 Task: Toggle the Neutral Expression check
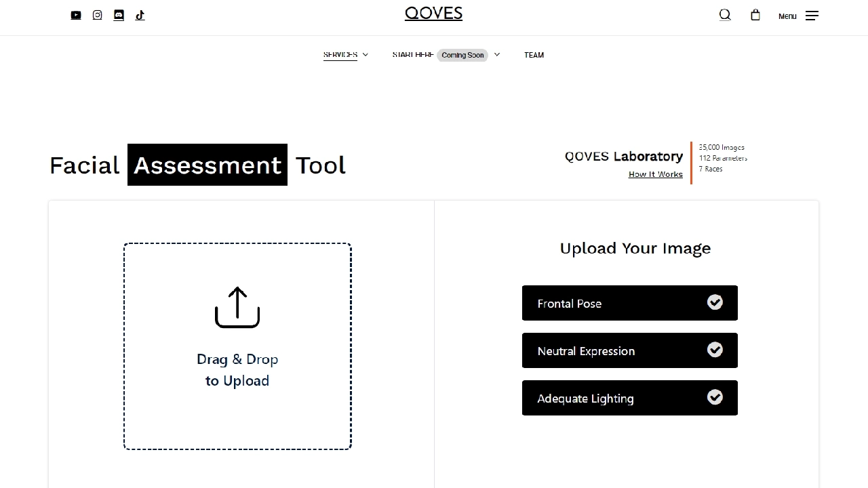coord(715,350)
